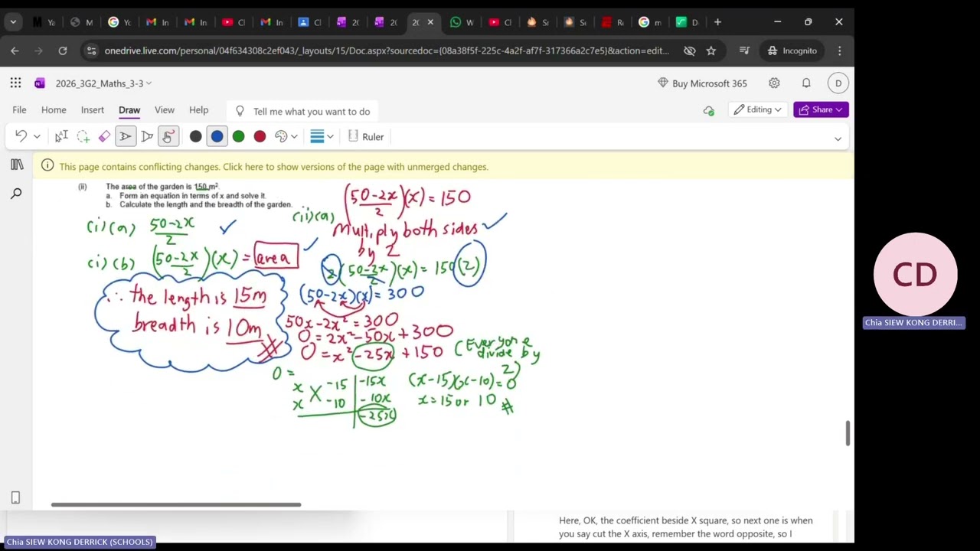This screenshot has height=551, width=980.
Task: Open the OneNote settings gear
Action: [774, 83]
